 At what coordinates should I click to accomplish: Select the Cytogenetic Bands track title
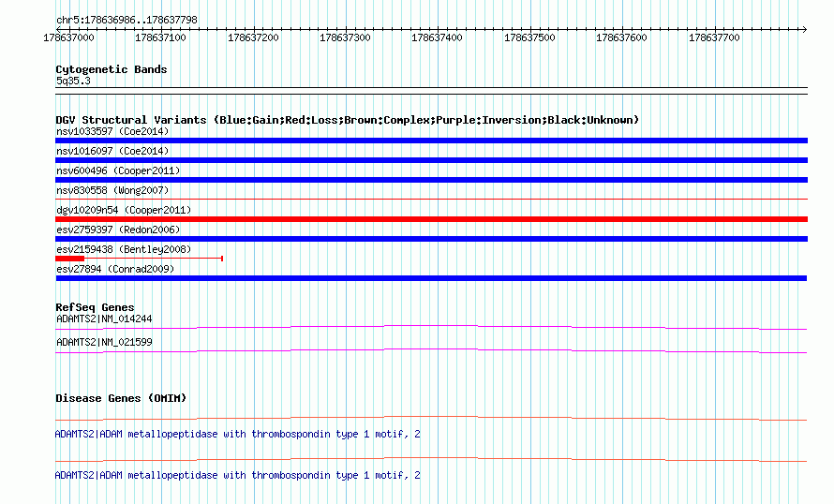[x=112, y=69]
